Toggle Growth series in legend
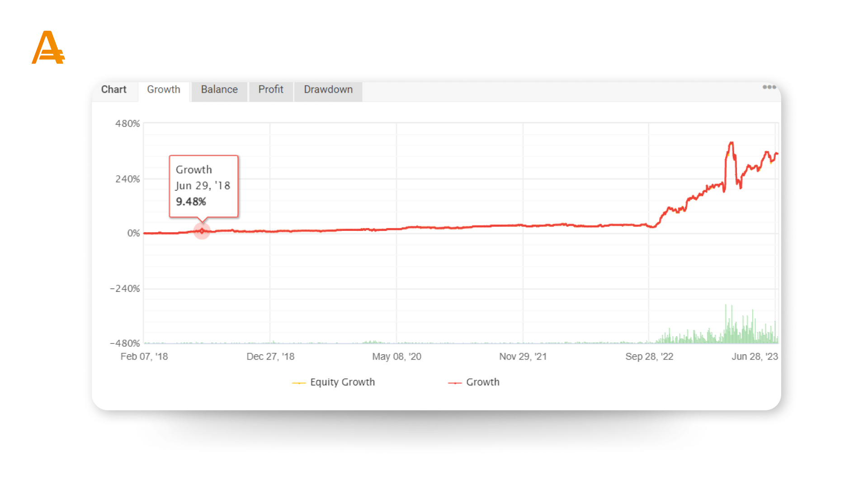 (x=482, y=382)
